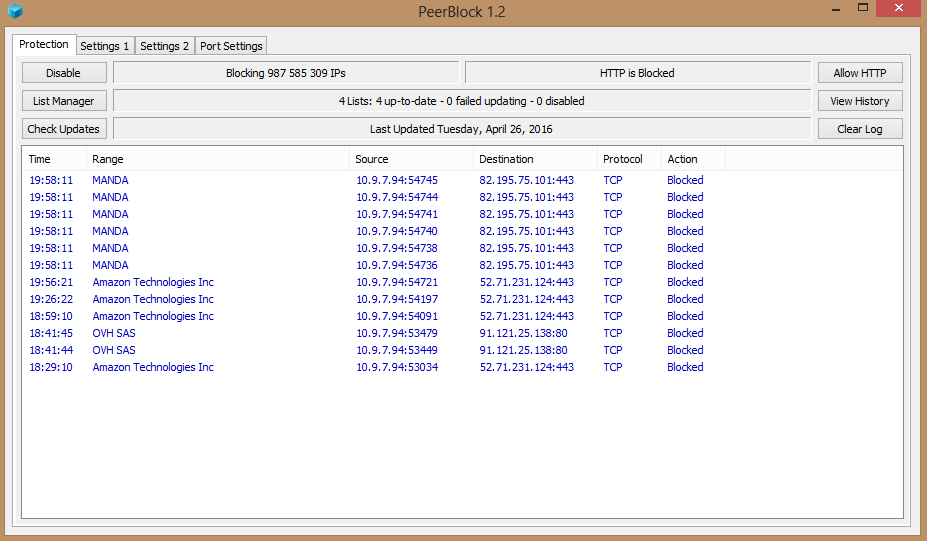
Task: Click Check Updates button
Action: tap(64, 129)
